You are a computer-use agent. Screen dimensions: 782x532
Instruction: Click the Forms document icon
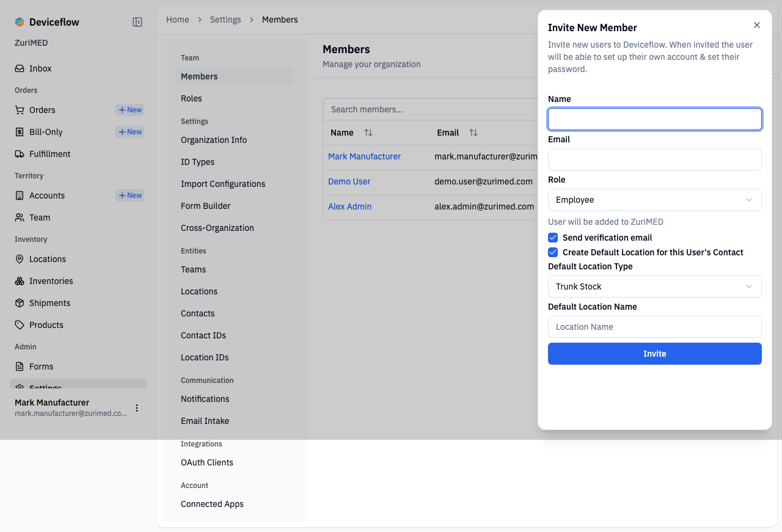coord(20,366)
